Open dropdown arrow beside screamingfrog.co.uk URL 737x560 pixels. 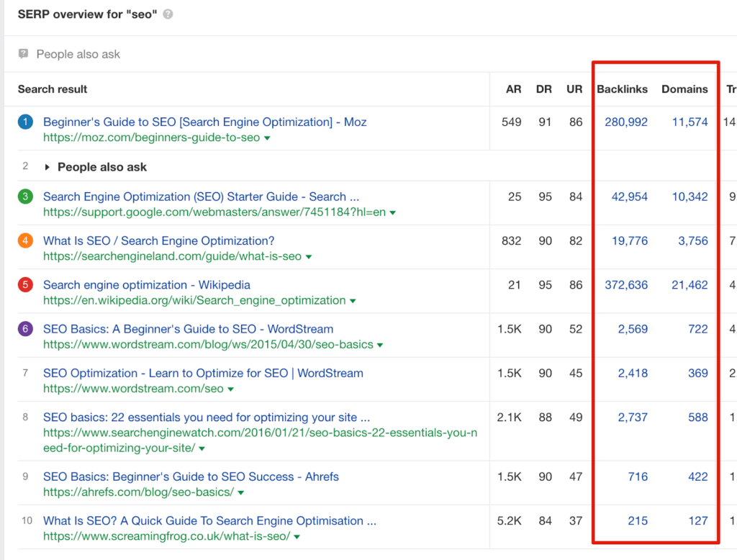click(x=297, y=537)
